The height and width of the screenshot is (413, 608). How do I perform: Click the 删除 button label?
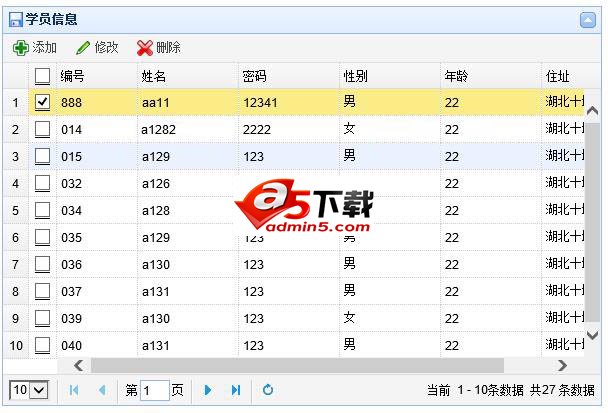(168, 48)
